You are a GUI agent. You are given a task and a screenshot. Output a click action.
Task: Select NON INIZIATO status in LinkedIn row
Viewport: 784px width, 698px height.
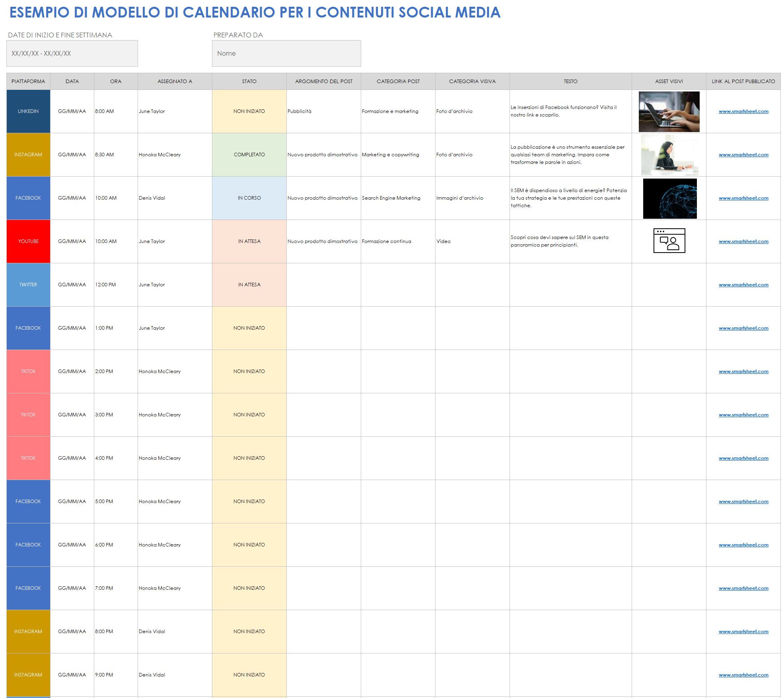pos(249,111)
